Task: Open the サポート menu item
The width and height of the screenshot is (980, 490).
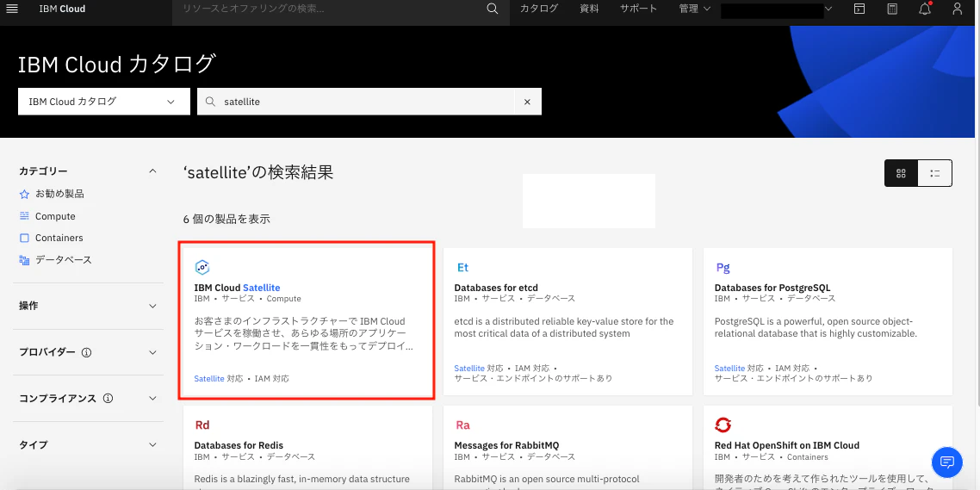Action: tap(639, 9)
